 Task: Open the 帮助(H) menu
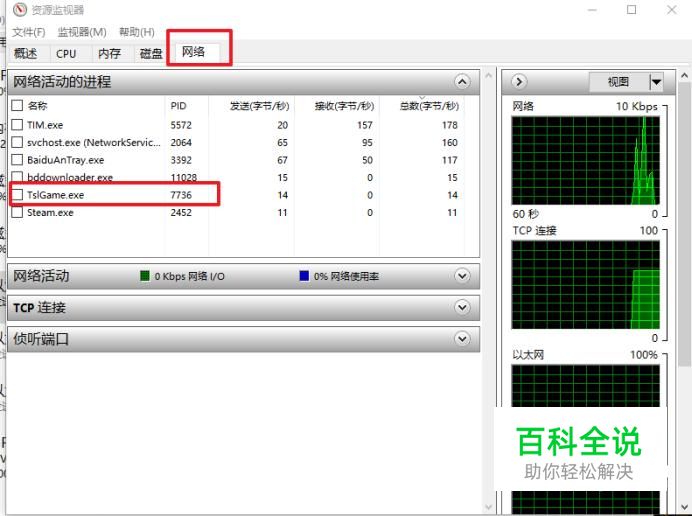pyautogui.click(x=137, y=32)
